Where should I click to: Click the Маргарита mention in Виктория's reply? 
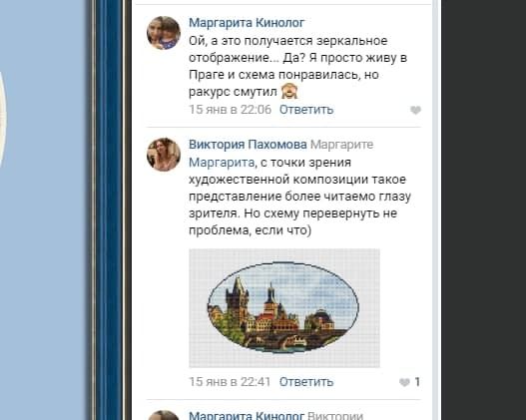(x=222, y=163)
